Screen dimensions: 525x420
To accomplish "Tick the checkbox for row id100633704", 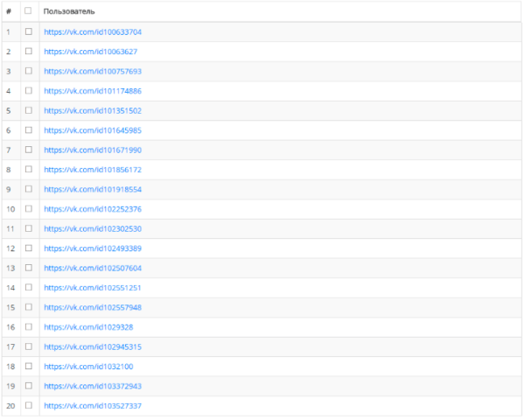I will coord(29,31).
